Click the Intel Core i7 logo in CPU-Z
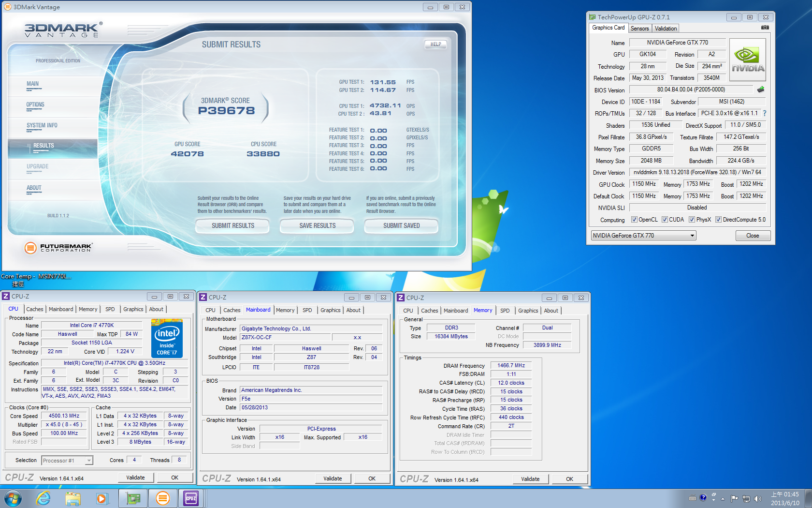Viewport: 812px width, 508px height. click(167, 338)
